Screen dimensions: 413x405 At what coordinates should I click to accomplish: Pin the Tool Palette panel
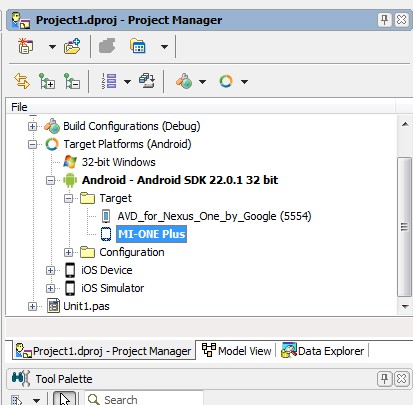(x=384, y=379)
